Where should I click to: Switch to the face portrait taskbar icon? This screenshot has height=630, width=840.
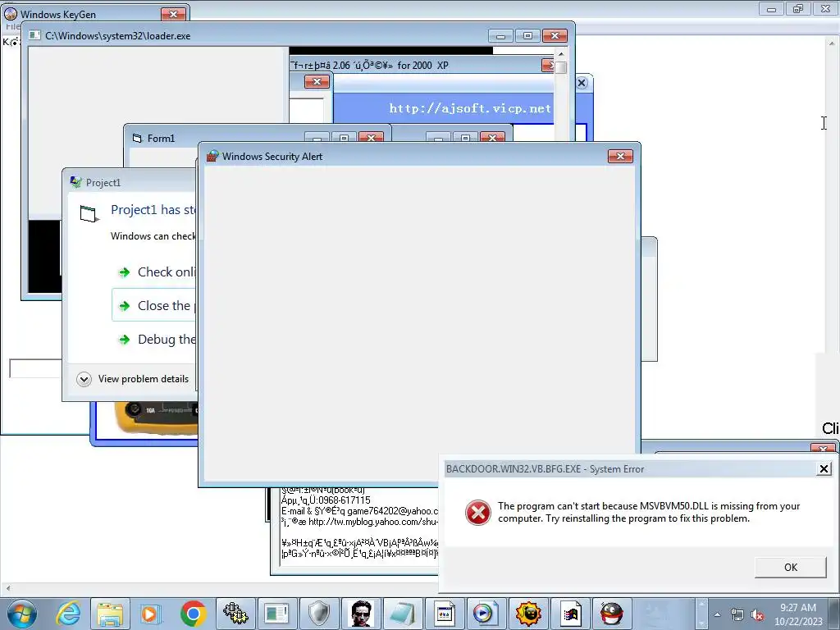[361, 614]
